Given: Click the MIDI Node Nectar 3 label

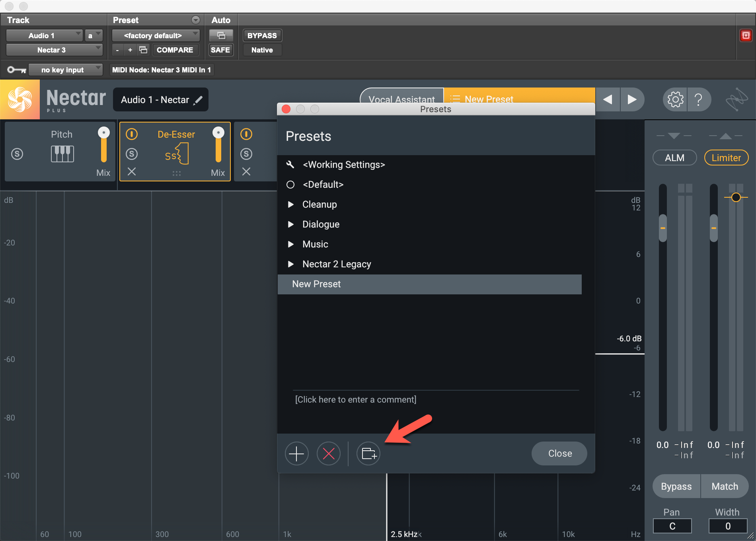Looking at the screenshot, I should click(x=162, y=70).
